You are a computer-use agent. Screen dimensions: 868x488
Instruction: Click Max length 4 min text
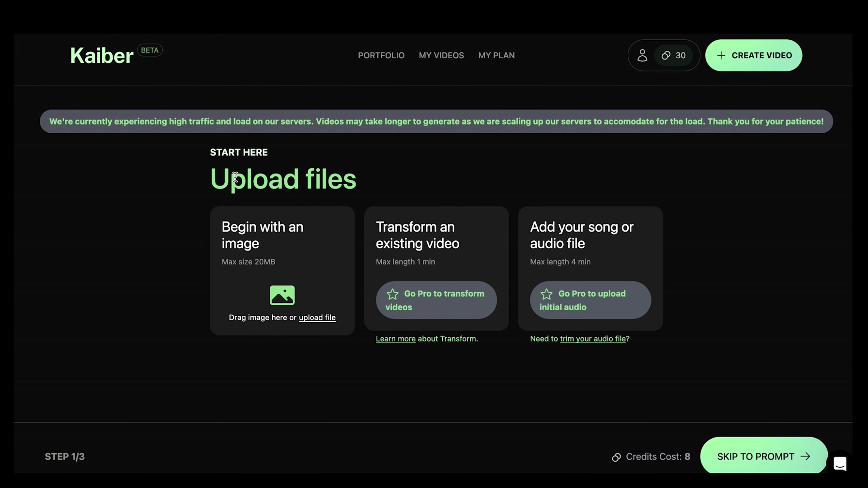tap(560, 262)
